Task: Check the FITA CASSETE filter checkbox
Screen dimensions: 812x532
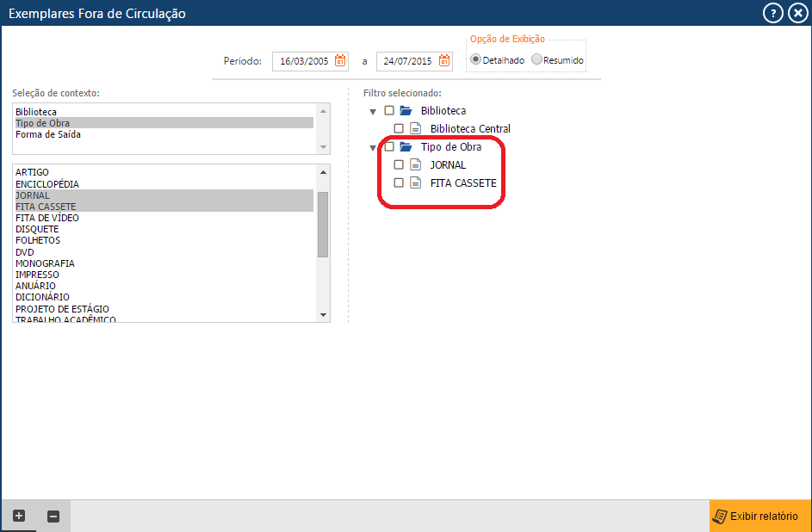Action: [x=398, y=183]
